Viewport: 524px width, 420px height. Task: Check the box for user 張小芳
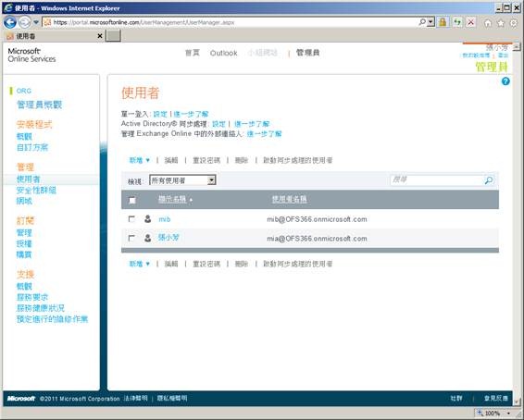[131, 238]
